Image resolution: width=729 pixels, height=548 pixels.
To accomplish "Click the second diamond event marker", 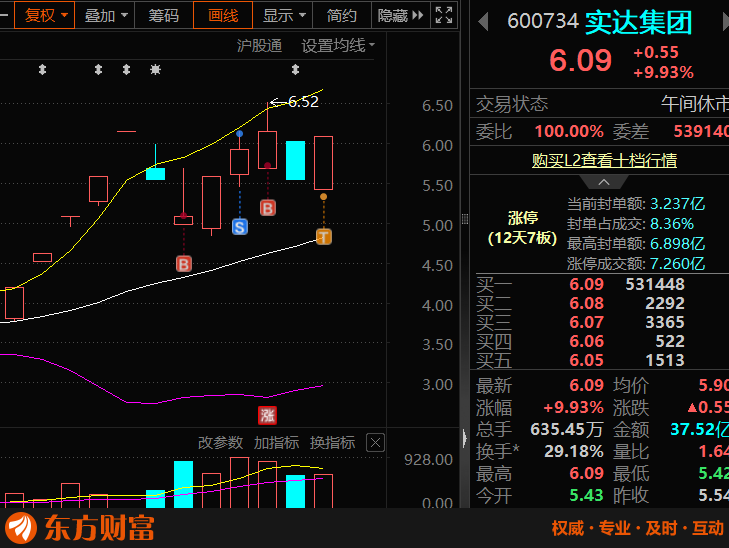I will tap(98, 70).
